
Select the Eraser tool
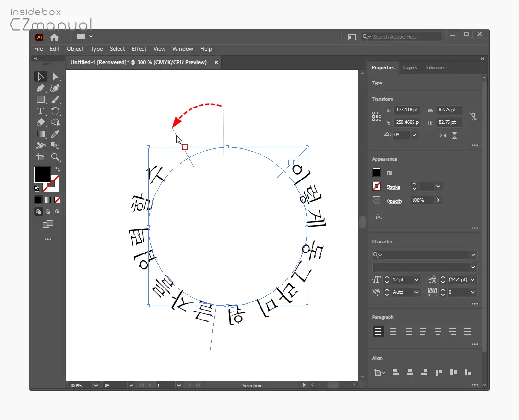pos(41,122)
